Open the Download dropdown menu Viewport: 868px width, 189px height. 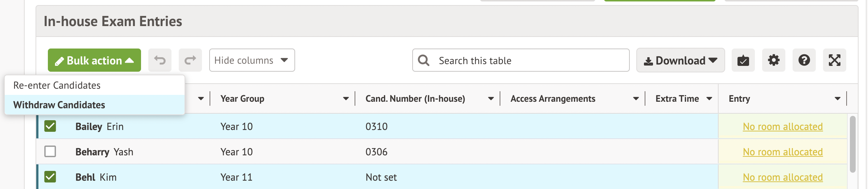click(x=680, y=60)
